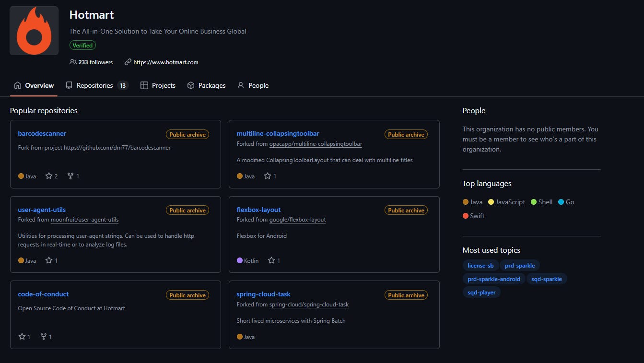The height and width of the screenshot is (363, 644).
Task: Open the multiline-collapsingtoolbar repository
Action: click(x=278, y=133)
